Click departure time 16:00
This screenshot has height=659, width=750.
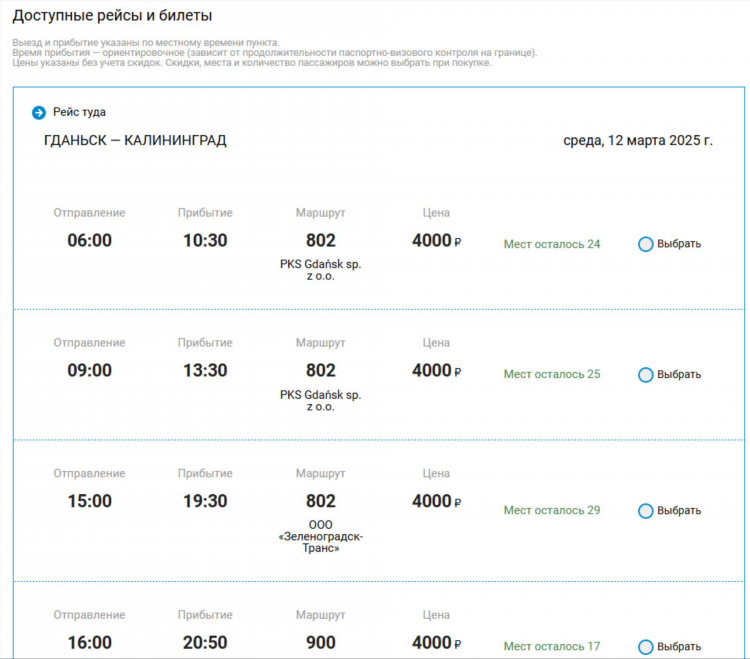click(x=89, y=642)
